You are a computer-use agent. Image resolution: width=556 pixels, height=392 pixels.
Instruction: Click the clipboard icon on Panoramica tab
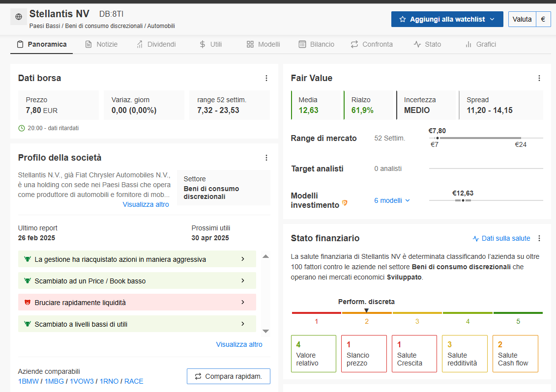pos(20,44)
